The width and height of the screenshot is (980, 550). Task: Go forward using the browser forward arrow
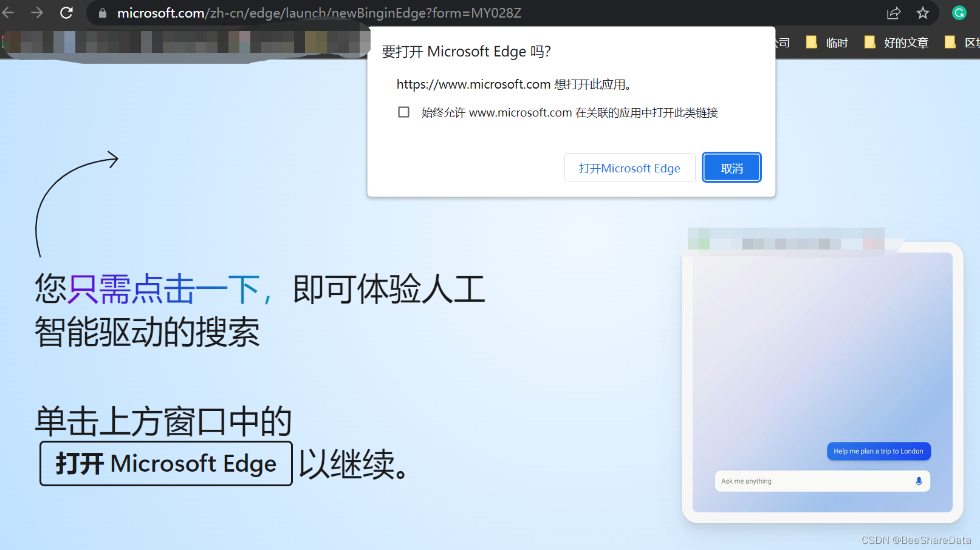37,13
